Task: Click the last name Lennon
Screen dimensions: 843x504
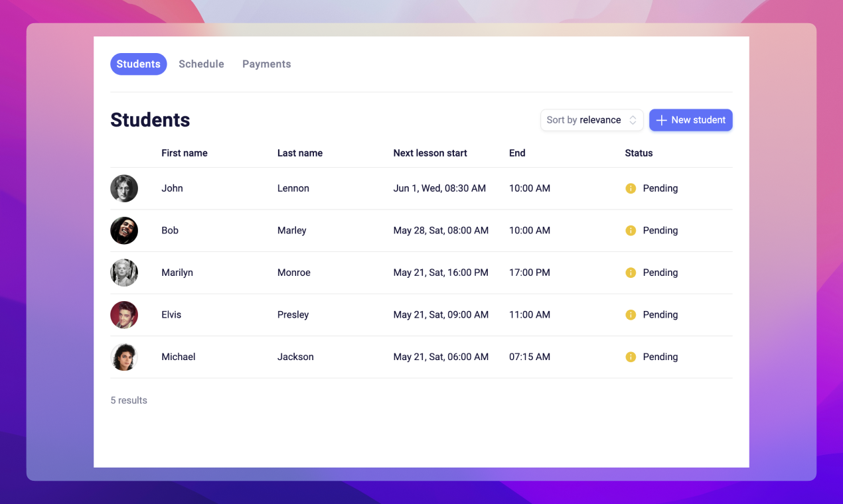Action: click(x=293, y=188)
